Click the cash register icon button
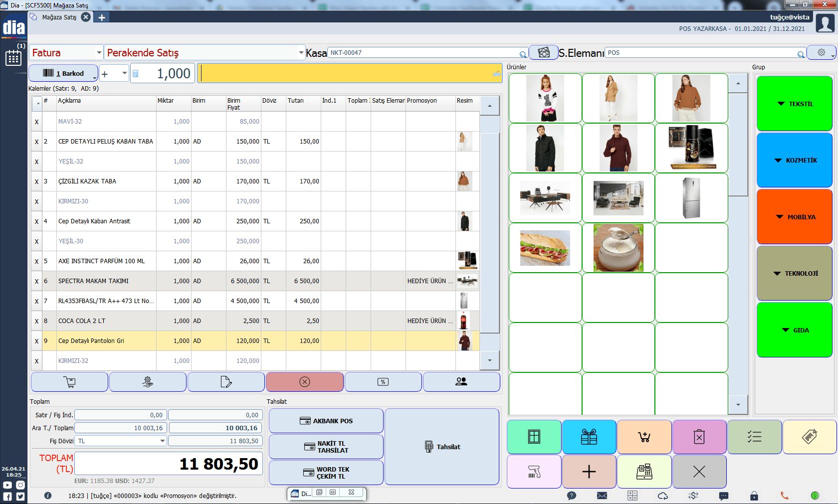The height and width of the screenshot is (504, 838). (644, 472)
